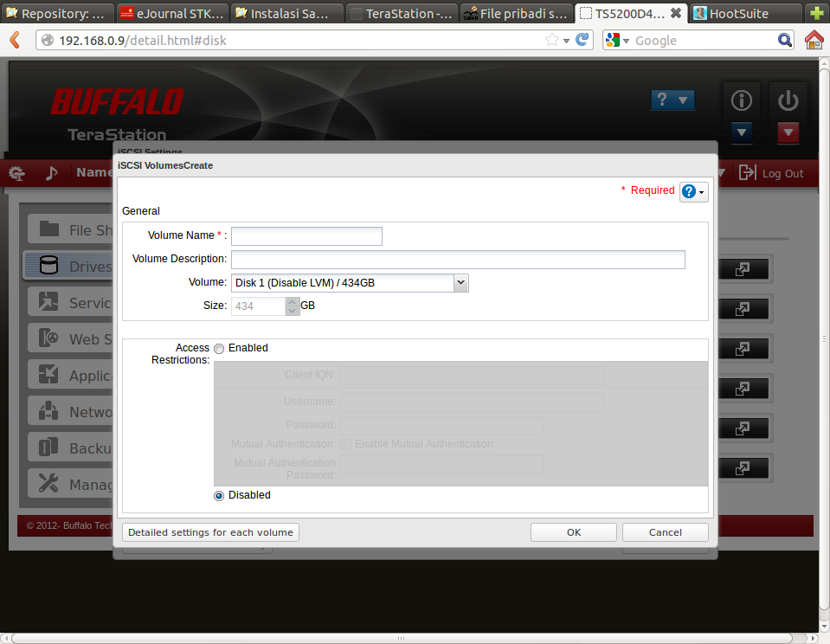The width and height of the screenshot is (830, 644).
Task: Click the browser back arrow
Action: pyautogui.click(x=15, y=40)
